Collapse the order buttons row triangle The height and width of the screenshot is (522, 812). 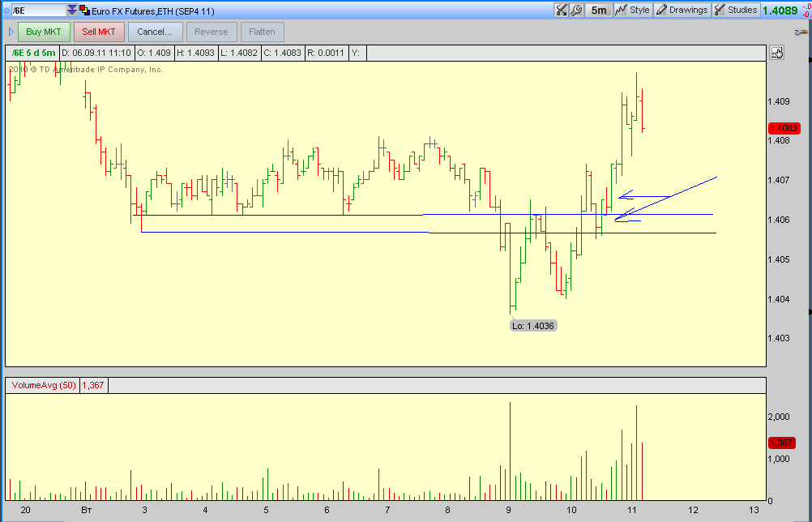[11, 32]
